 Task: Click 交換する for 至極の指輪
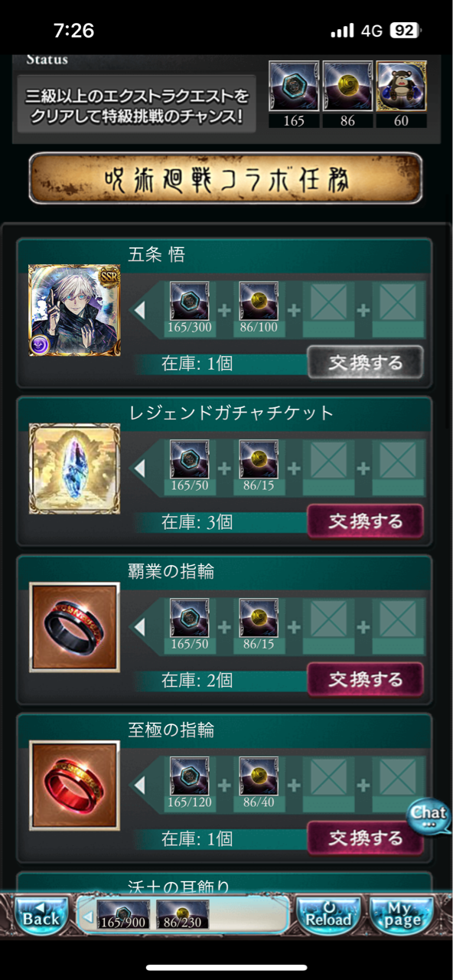coord(366,838)
